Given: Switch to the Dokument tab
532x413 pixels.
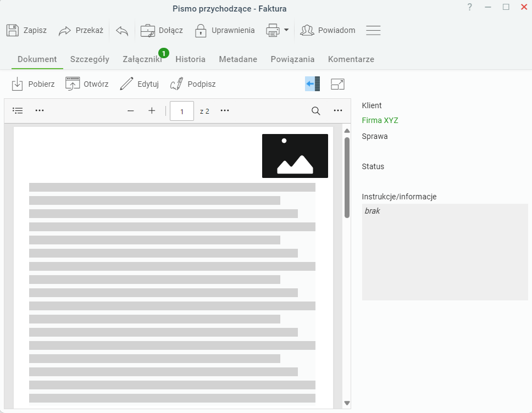Looking at the screenshot, I should point(37,59).
